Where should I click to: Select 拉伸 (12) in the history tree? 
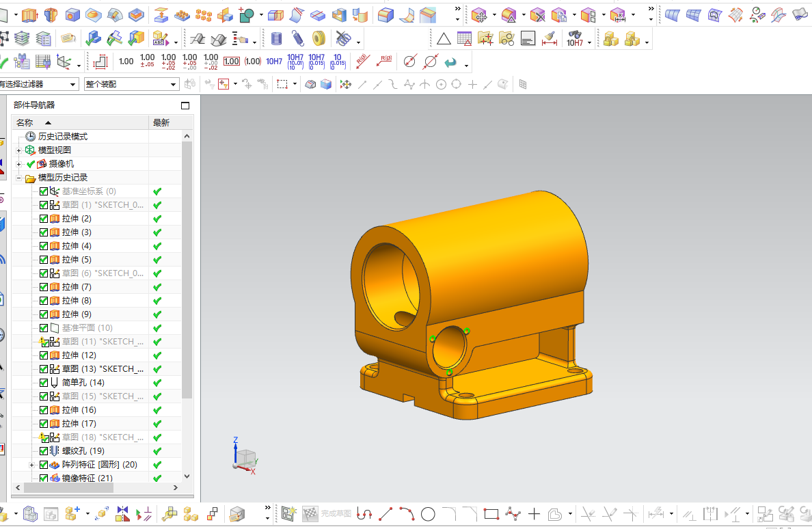(79, 355)
